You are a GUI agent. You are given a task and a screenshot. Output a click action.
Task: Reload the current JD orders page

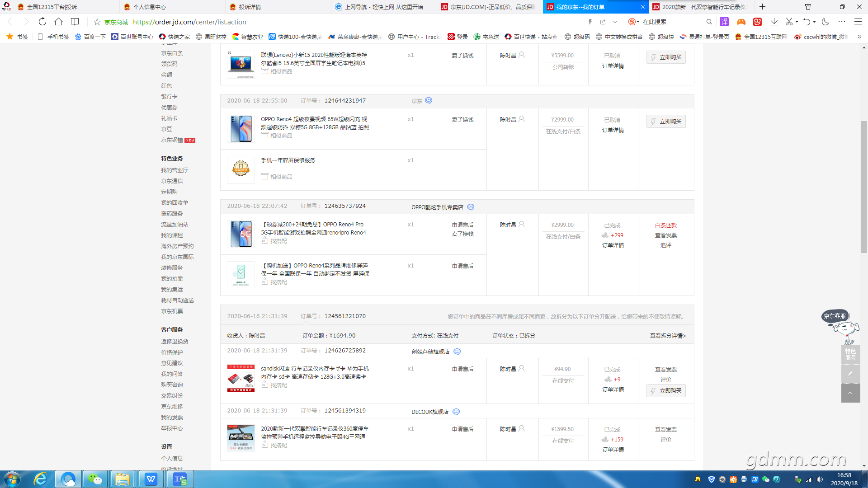coord(42,22)
